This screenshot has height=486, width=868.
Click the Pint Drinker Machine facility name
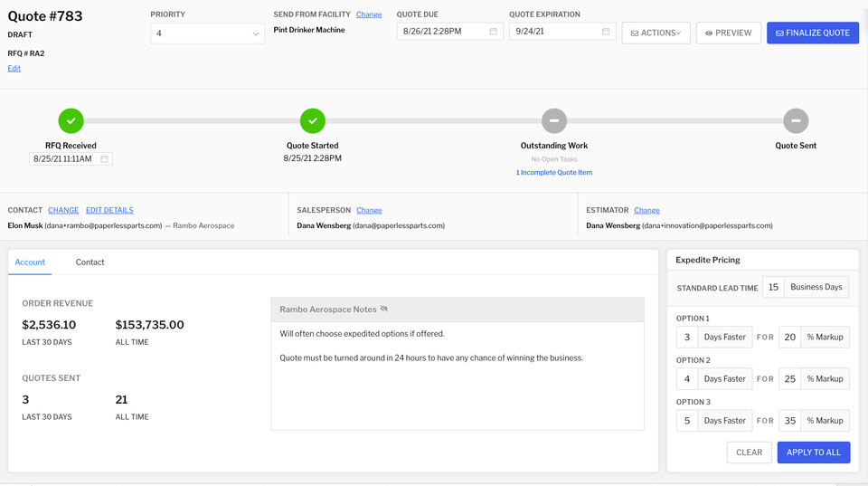pos(309,30)
